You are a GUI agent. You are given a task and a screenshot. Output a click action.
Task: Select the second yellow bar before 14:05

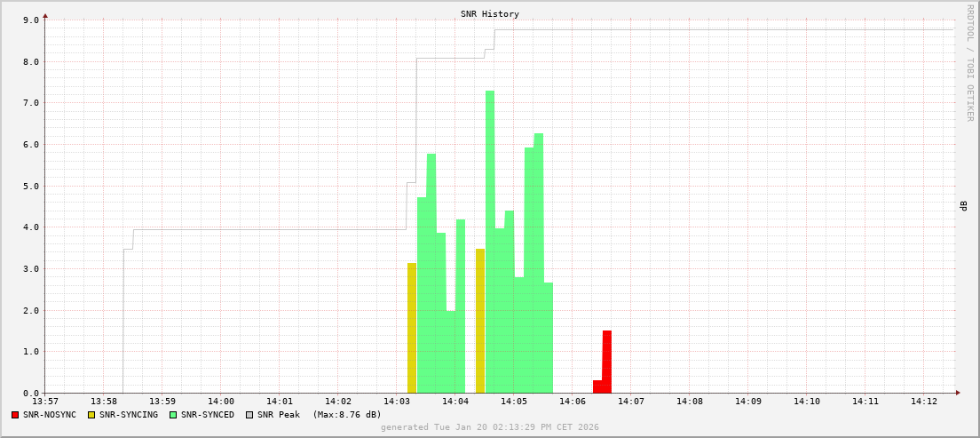pos(480,320)
